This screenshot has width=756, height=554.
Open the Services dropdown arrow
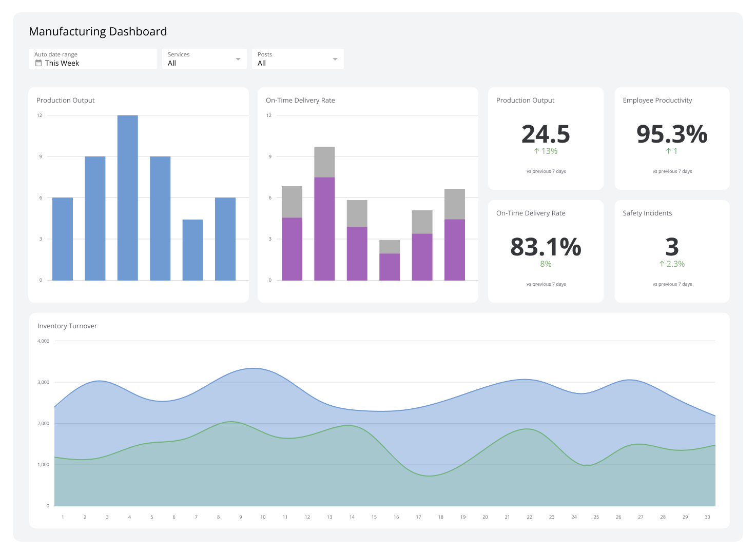238,58
